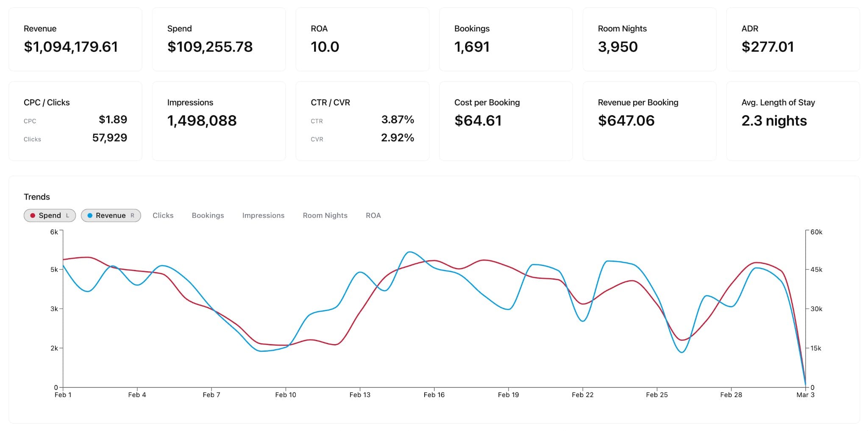Select the Revenue KPI card
This screenshot has width=868, height=431.
[75, 39]
